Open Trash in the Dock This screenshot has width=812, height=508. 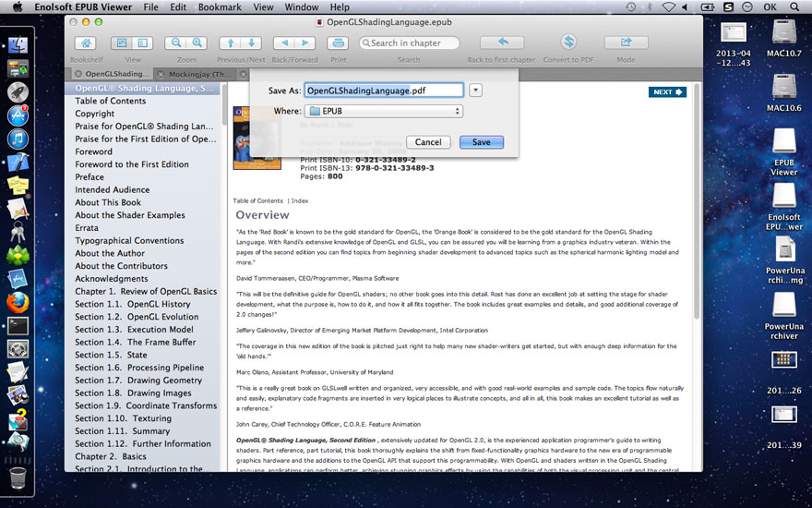(x=18, y=478)
